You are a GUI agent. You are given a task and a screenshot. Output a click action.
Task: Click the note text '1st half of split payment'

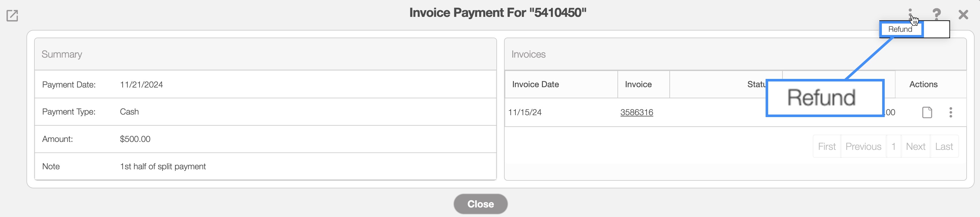[163, 166]
